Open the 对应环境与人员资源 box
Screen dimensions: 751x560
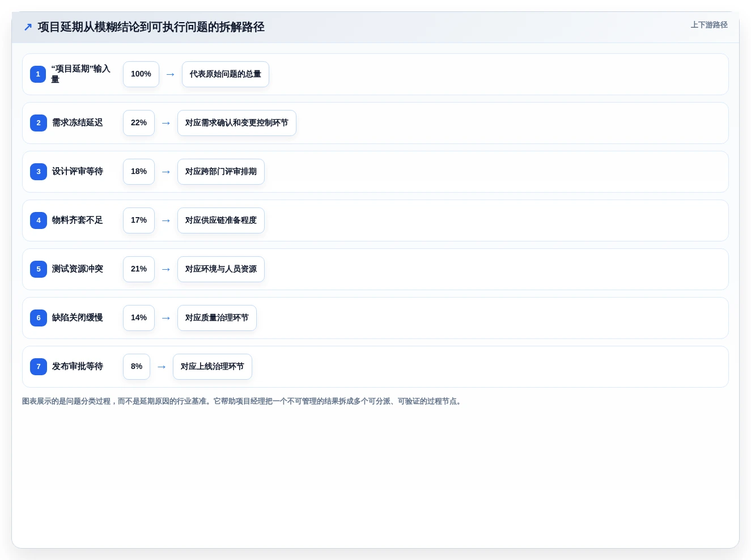coord(221,269)
